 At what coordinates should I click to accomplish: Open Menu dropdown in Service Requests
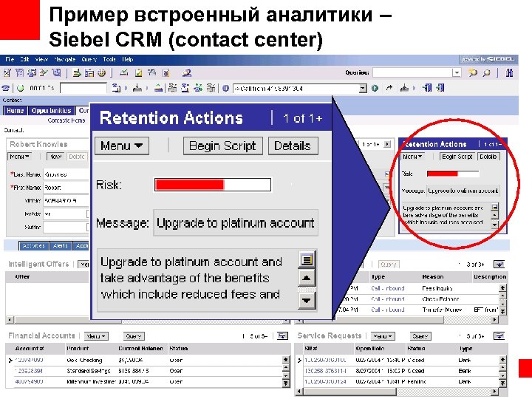click(383, 336)
